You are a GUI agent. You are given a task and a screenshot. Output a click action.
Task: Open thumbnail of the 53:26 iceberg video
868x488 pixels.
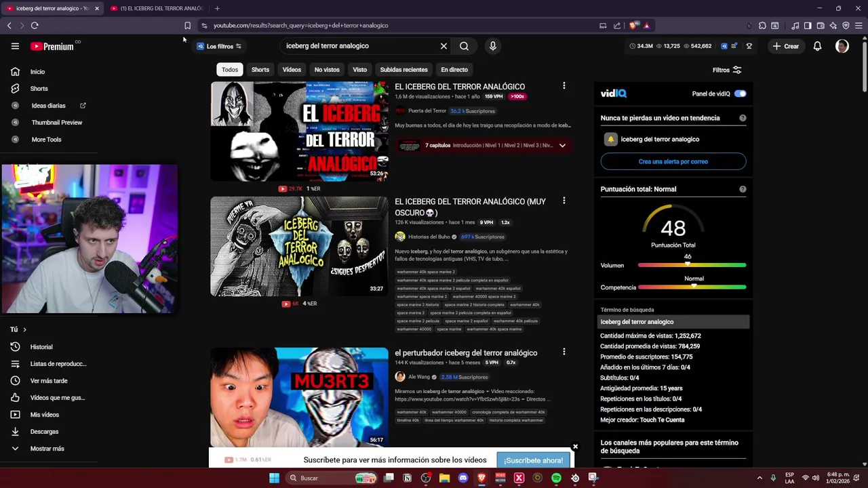pyautogui.click(x=299, y=131)
